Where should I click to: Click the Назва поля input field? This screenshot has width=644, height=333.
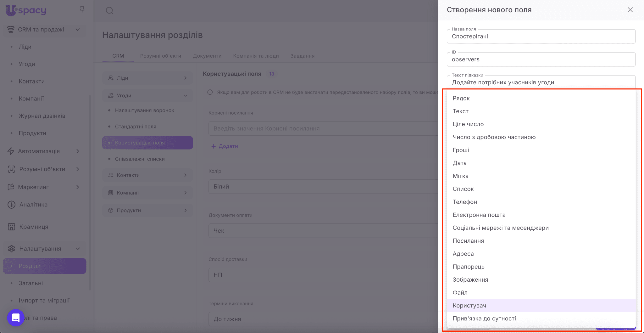[541, 37]
